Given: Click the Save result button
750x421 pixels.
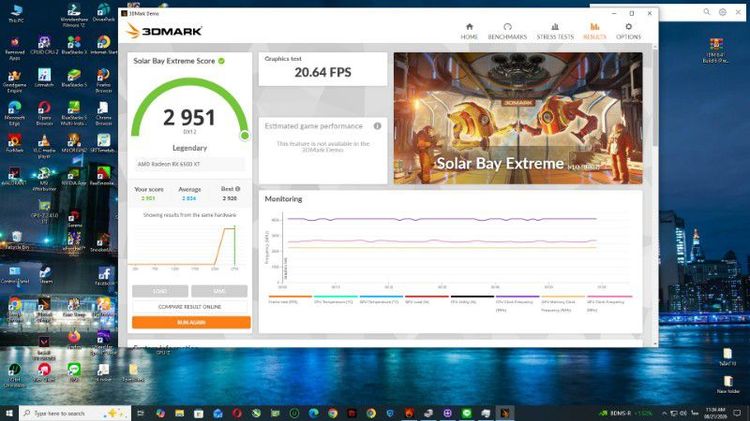Looking at the screenshot, I should tap(220, 291).
